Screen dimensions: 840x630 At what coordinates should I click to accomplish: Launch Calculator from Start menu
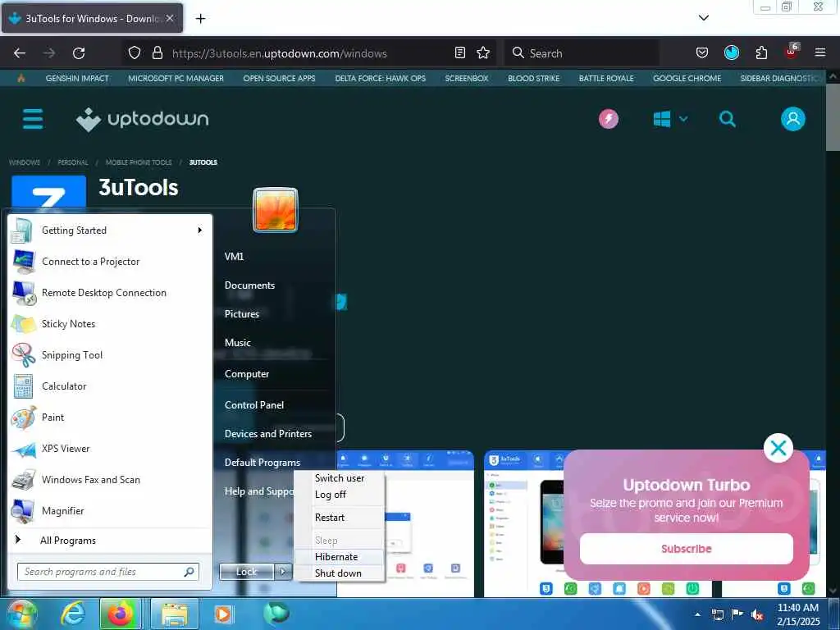coord(110,386)
